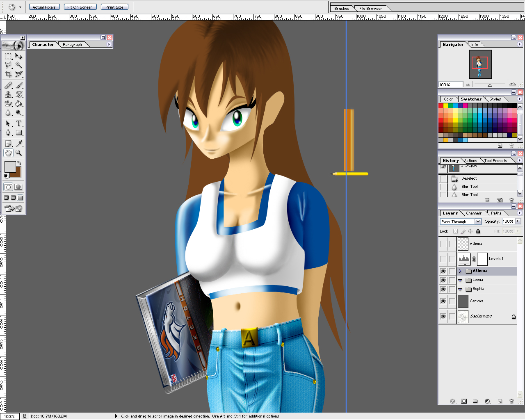Open the Character palette flyout menu
Image resolution: width=525 pixels, height=420 pixels.
point(109,44)
